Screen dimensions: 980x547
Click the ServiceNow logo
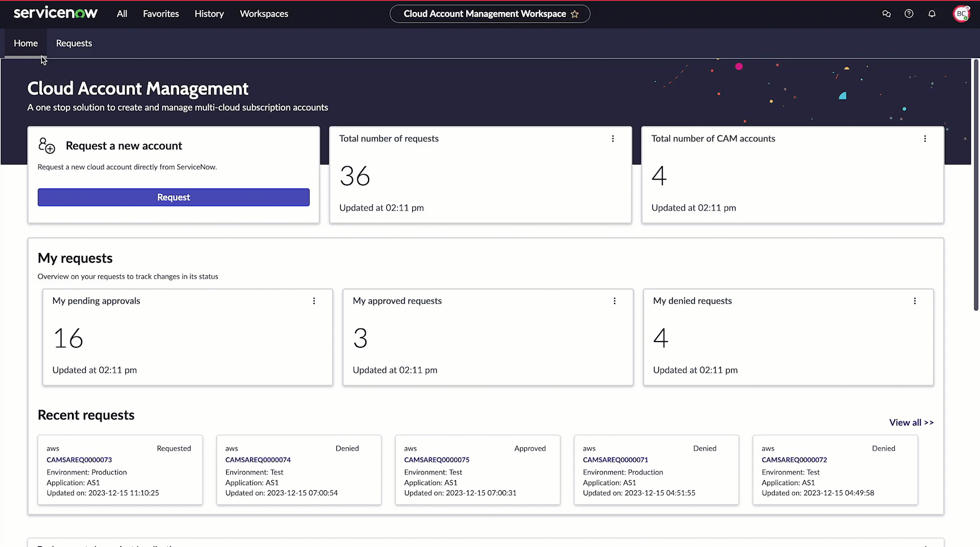pyautogui.click(x=56, y=13)
